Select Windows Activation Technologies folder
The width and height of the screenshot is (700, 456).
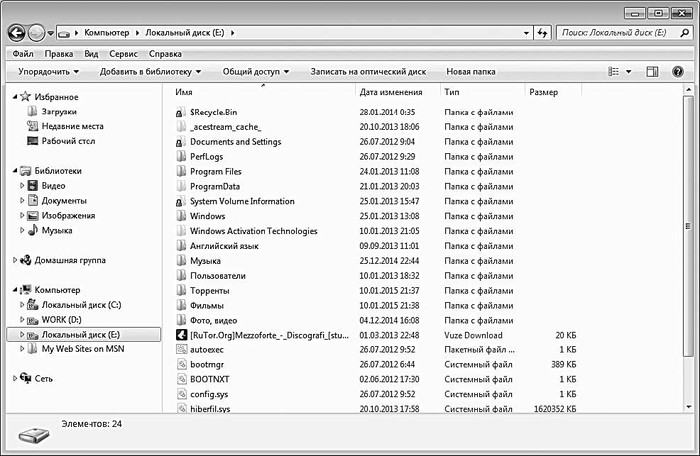[x=254, y=231]
